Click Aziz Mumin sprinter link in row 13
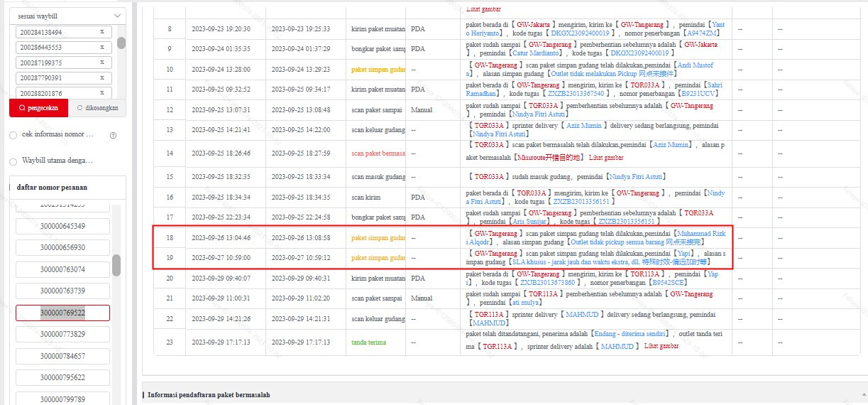Viewport: 868px width, 405px height. point(583,125)
